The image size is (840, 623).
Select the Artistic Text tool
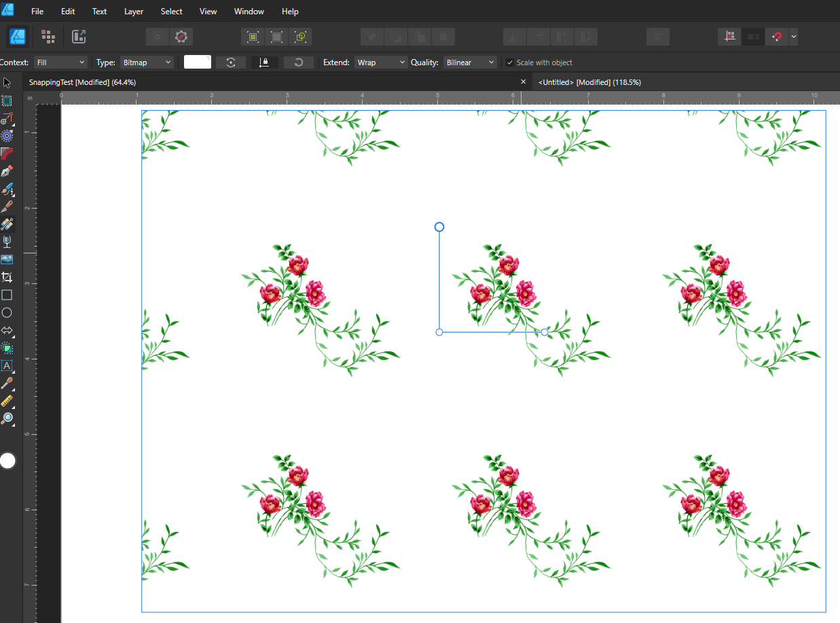coord(8,366)
